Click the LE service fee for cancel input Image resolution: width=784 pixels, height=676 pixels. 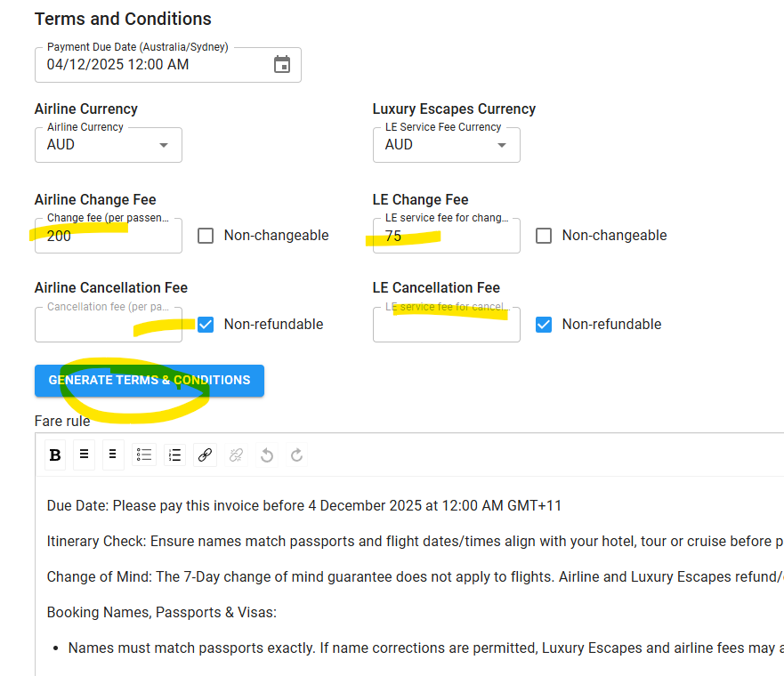click(445, 326)
